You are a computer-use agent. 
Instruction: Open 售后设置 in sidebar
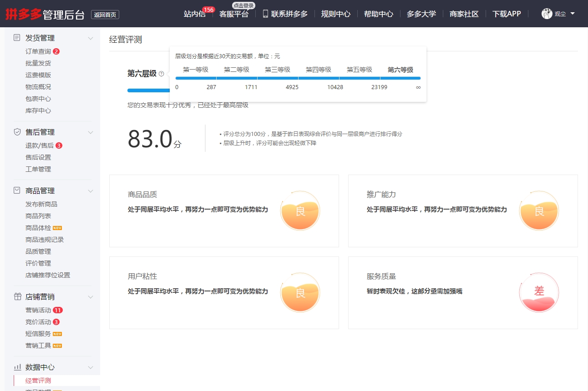pyautogui.click(x=38, y=157)
